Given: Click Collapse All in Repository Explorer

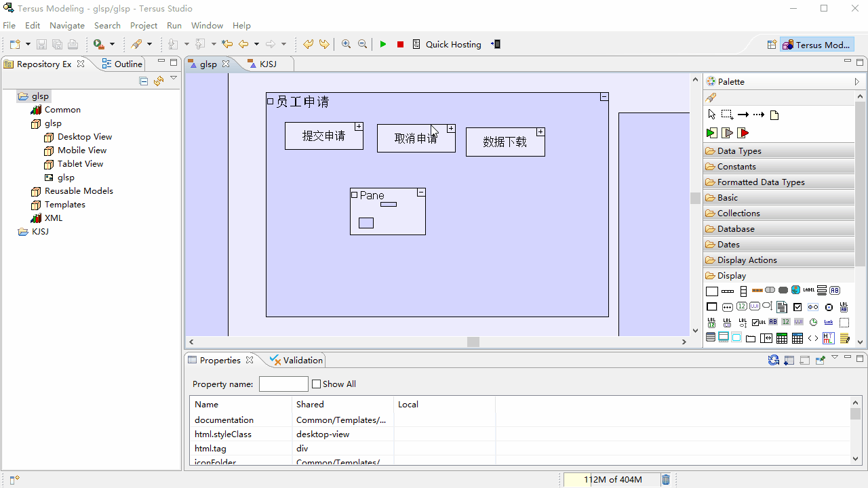Looking at the screenshot, I should [144, 81].
